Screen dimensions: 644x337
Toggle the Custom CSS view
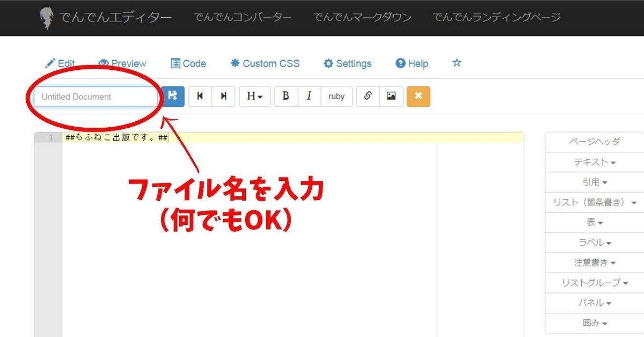click(x=265, y=63)
